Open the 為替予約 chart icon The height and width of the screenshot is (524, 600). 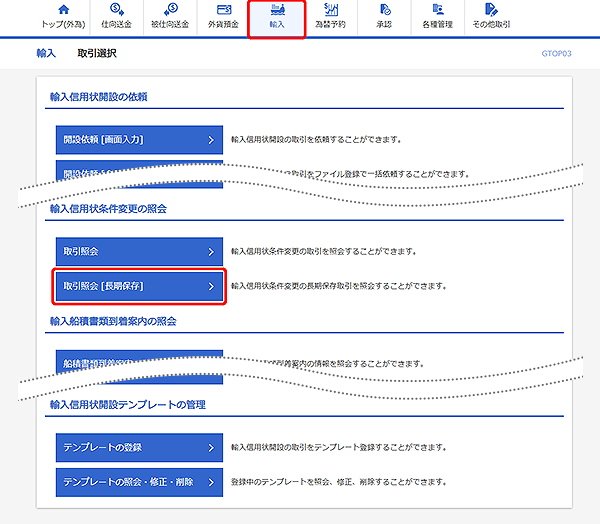(x=331, y=9)
